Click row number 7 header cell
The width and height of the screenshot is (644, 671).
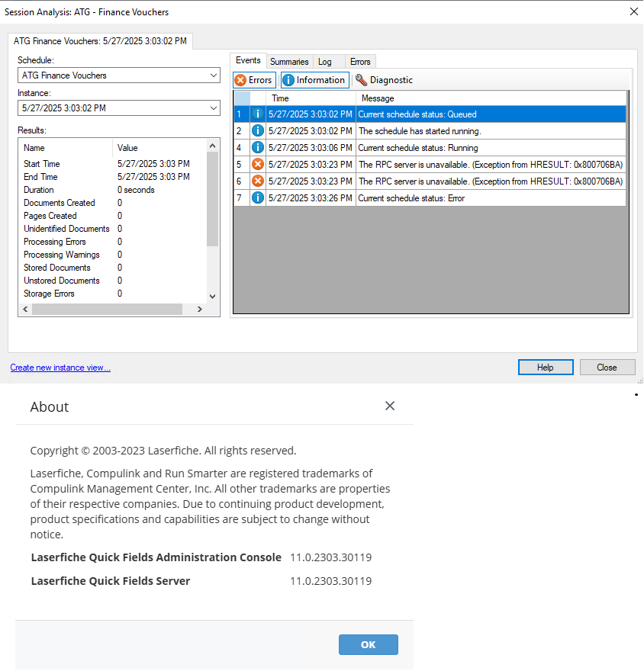pos(242,197)
